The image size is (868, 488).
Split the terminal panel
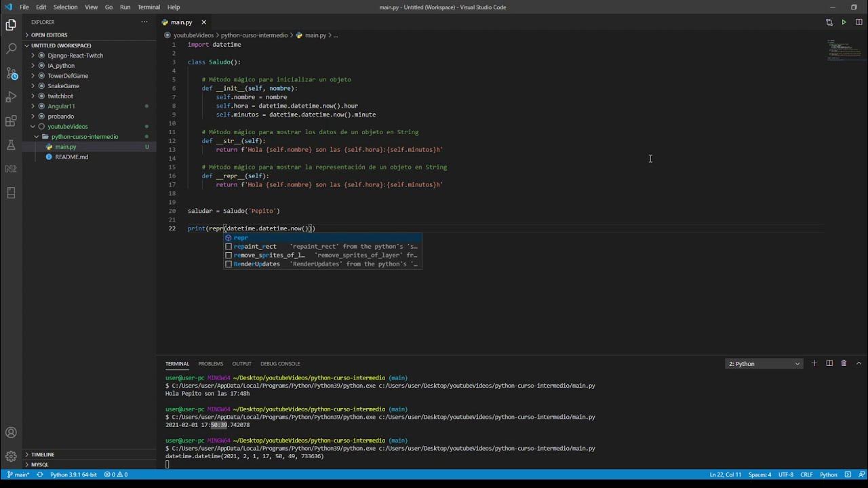pyautogui.click(x=829, y=363)
